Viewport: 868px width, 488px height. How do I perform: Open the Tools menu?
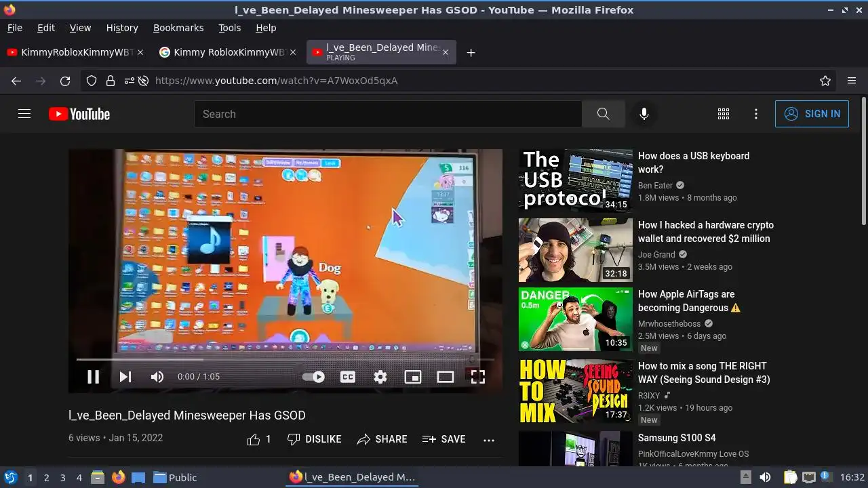pyautogui.click(x=229, y=28)
